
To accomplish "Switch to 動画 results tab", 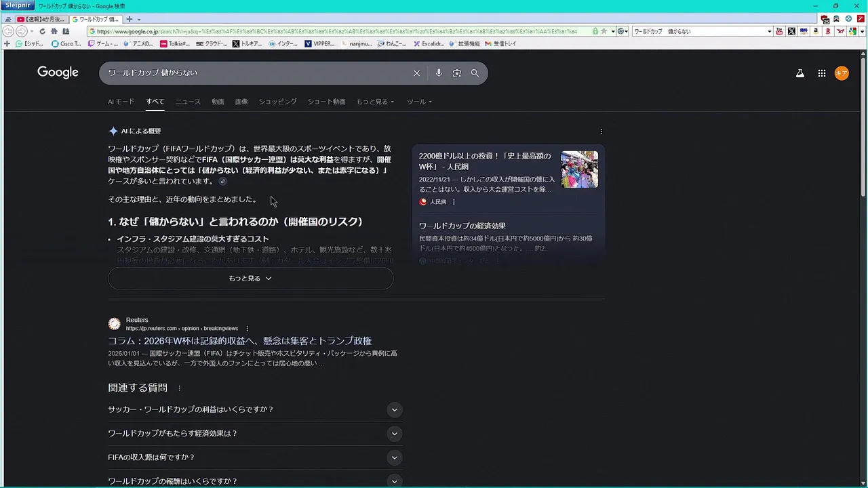I will tap(218, 102).
